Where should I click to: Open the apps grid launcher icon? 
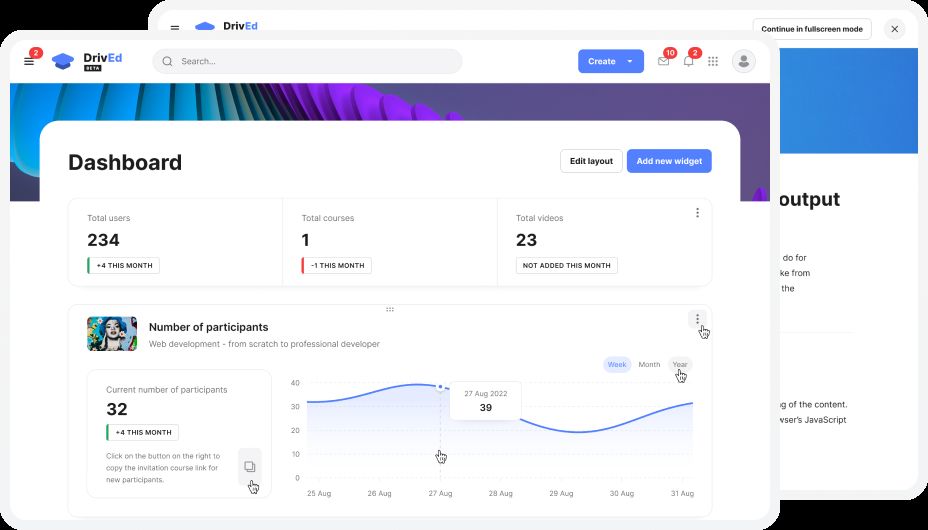(x=713, y=61)
